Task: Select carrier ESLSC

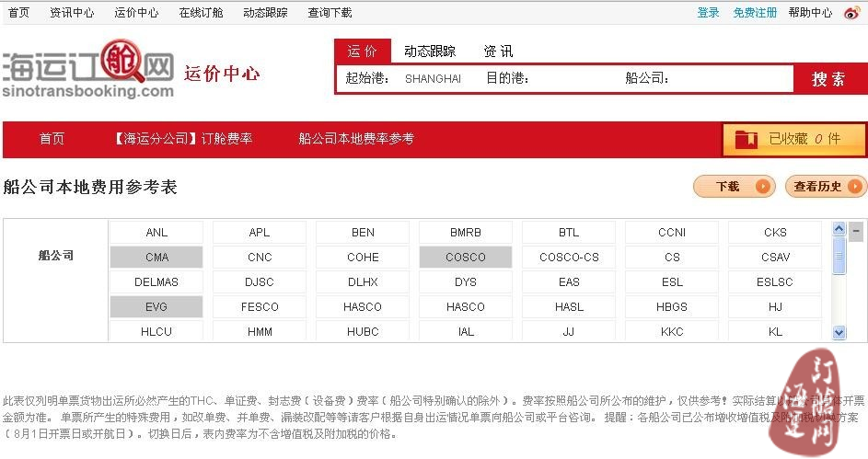Action: pos(775,282)
